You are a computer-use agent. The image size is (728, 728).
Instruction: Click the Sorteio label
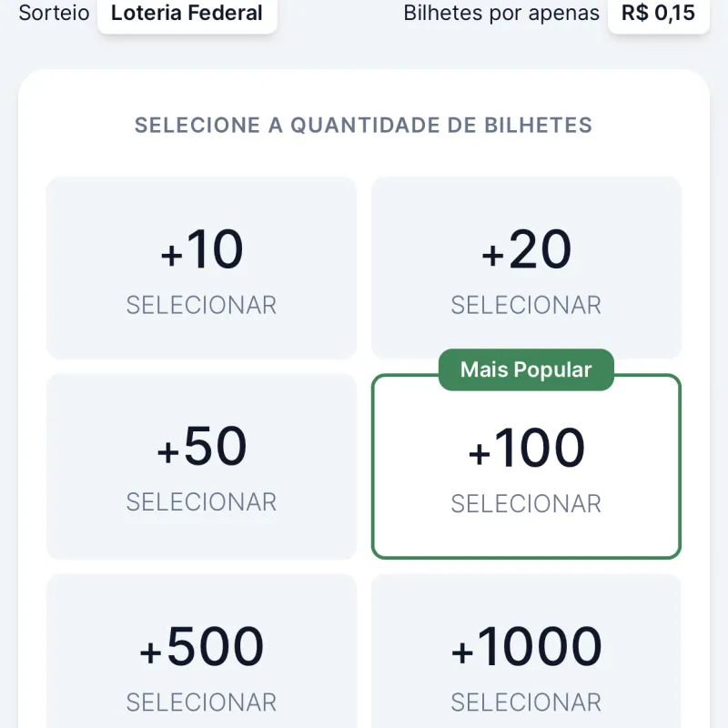tap(53, 14)
